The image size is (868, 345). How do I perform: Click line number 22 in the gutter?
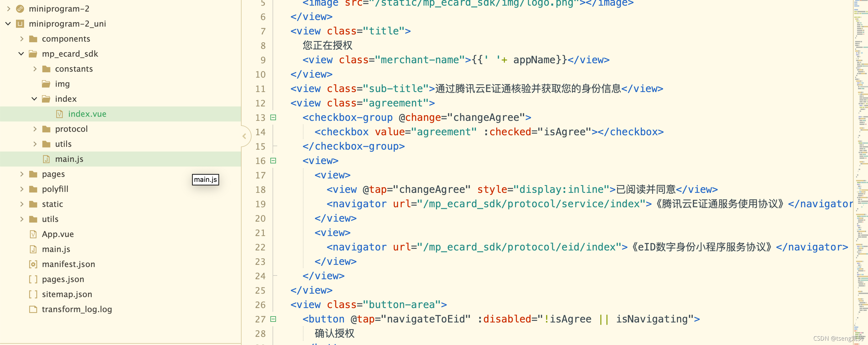click(260, 248)
